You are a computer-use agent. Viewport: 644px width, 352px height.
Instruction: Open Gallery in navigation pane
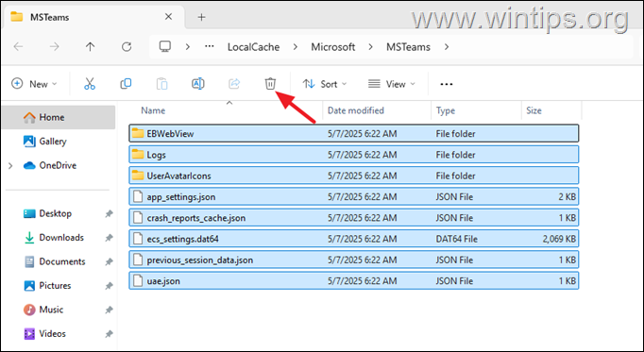(x=53, y=142)
